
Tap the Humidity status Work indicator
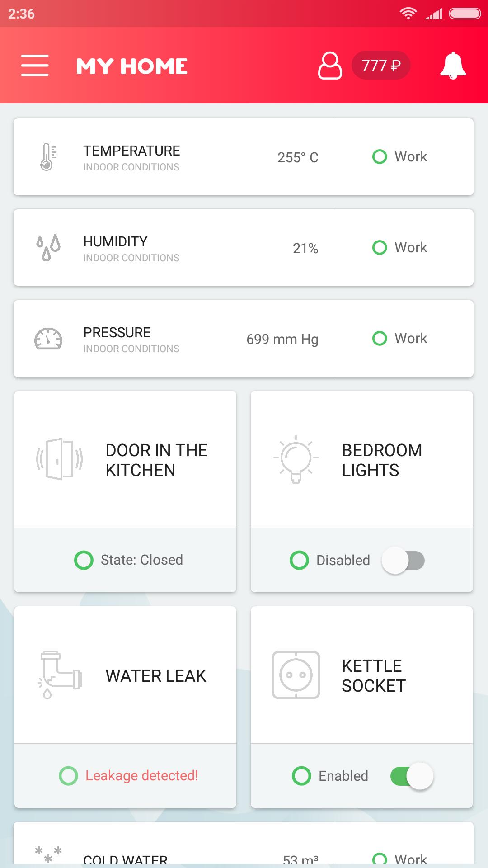tap(400, 248)
